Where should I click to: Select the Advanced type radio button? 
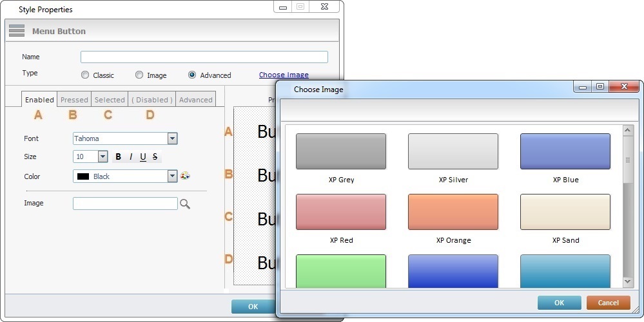(192, 75)
